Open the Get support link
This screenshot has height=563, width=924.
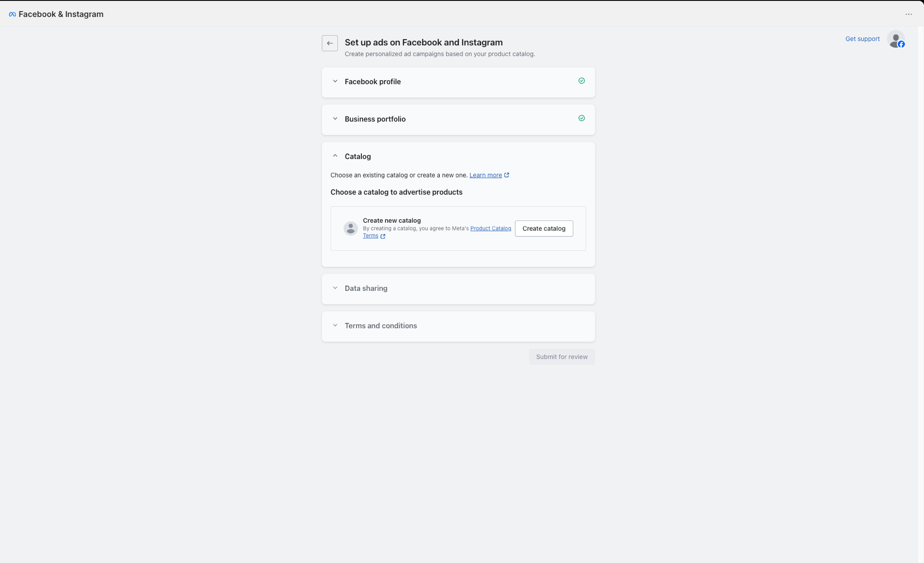point(862,39)
